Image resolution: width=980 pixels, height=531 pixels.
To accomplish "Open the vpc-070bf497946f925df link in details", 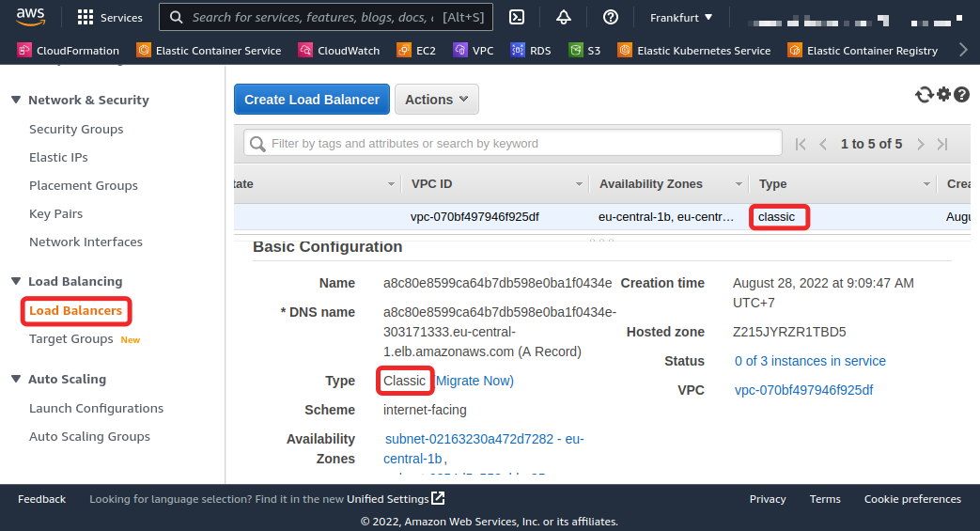I will click(803, 390).
